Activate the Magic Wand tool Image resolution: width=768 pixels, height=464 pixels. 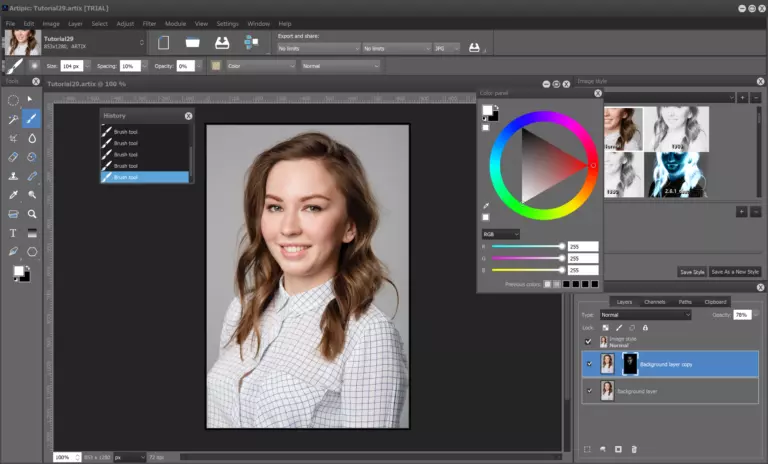tap(13, 119)
